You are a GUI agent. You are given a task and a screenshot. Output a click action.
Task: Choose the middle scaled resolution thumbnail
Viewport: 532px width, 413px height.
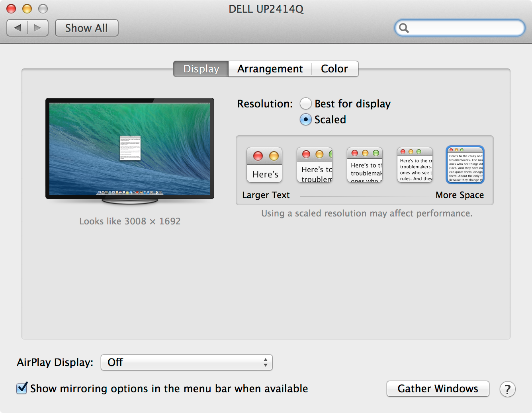coord(365,165)
